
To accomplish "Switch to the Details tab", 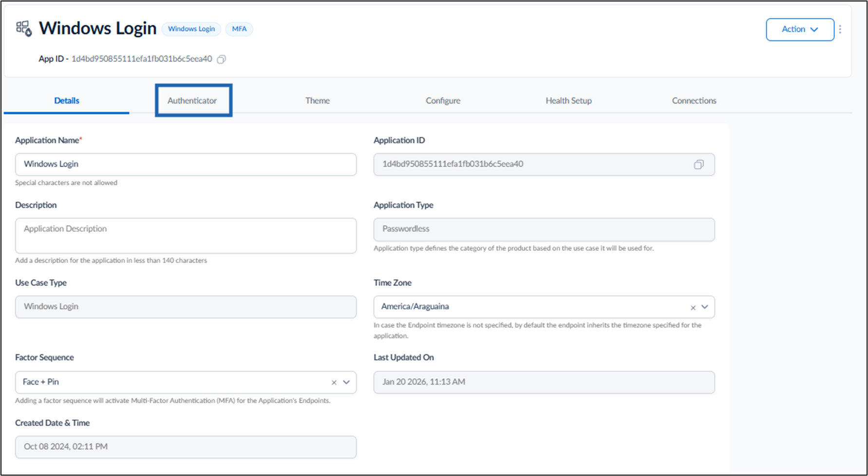I will click(x=67, y=100).
